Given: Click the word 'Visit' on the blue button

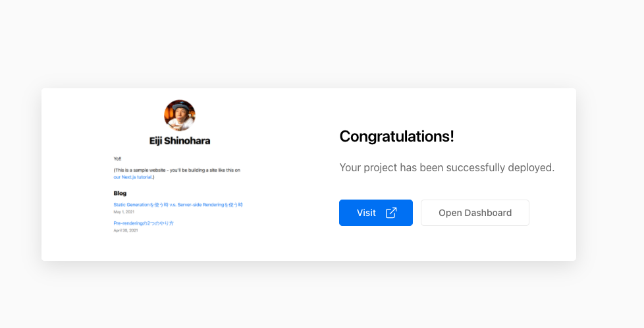Looking at the screenshot, I should (366, 213).
